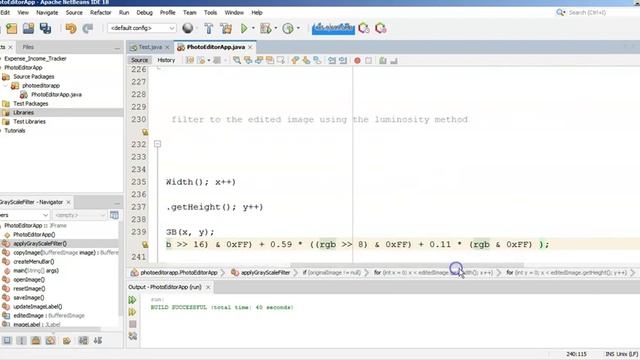Open the default config dropdown
This screenshot has height=360, width=640.
pyautogui.click(x=142, y=28)
